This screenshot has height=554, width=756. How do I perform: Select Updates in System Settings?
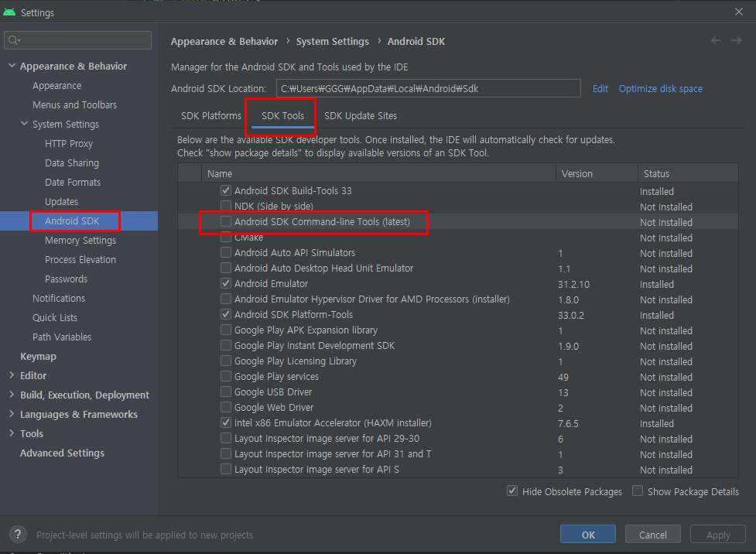[61, 201]
